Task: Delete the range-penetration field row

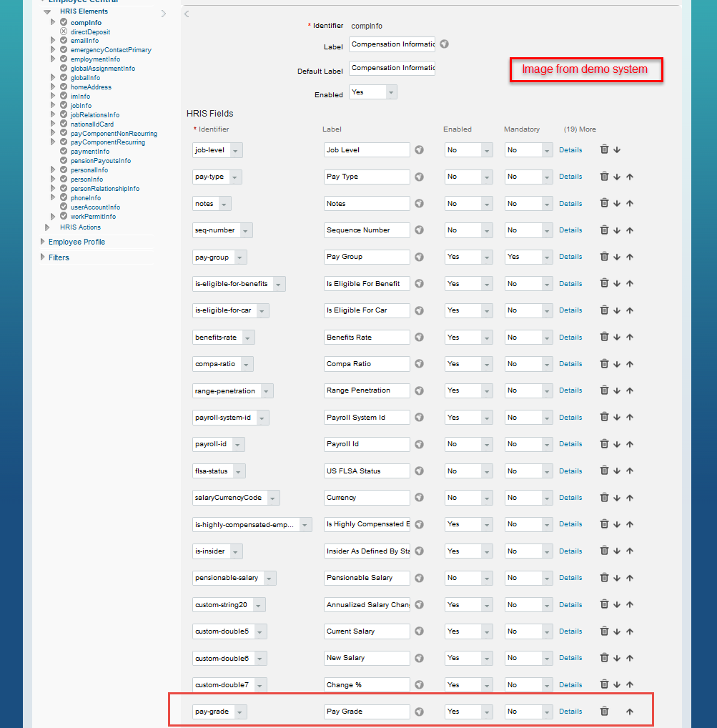Action: coord(604,390)
